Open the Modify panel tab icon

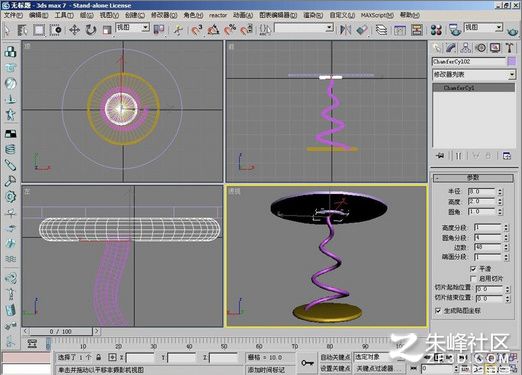451,48
